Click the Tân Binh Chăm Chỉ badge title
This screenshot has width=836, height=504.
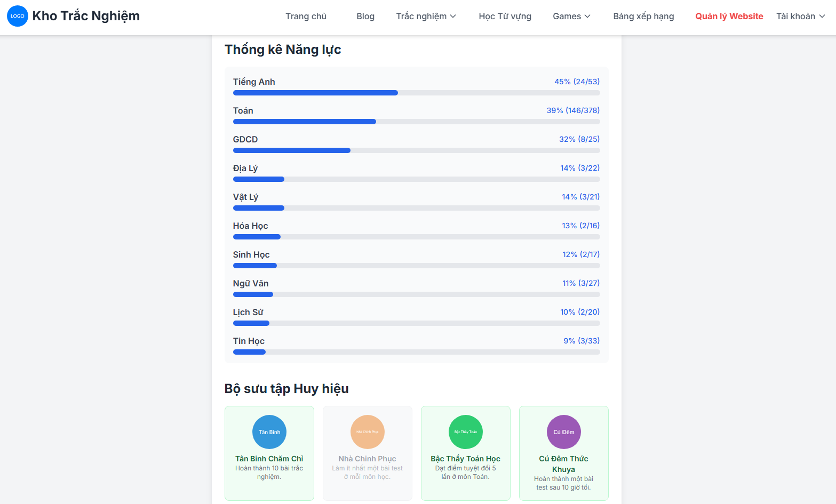269,459
